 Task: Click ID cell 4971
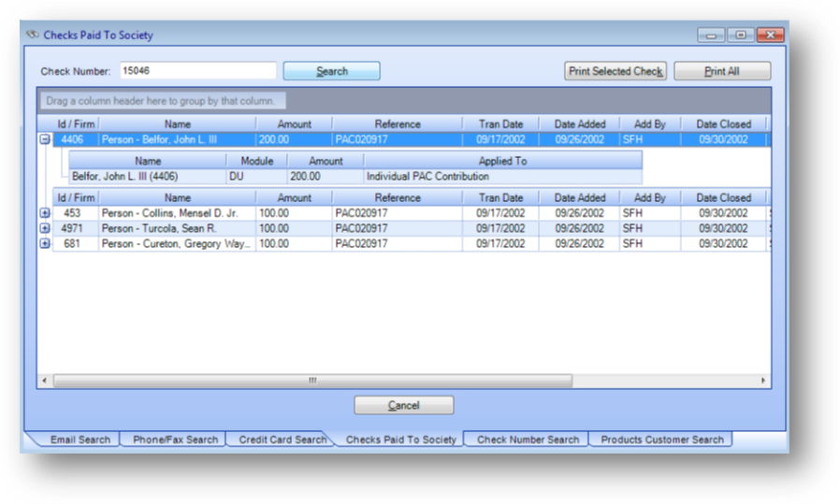tap(76, 228)
